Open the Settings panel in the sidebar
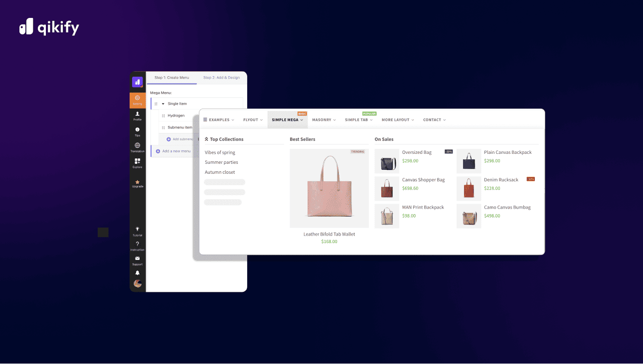 point(138,99)
